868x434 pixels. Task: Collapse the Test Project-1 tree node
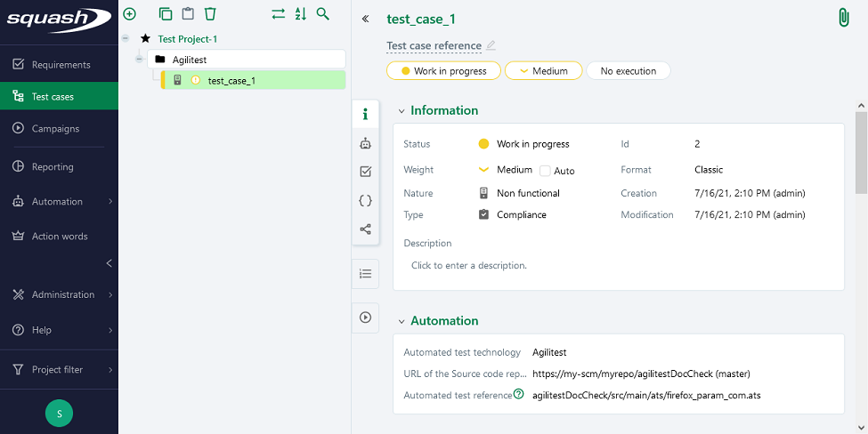tap(126, 39)
